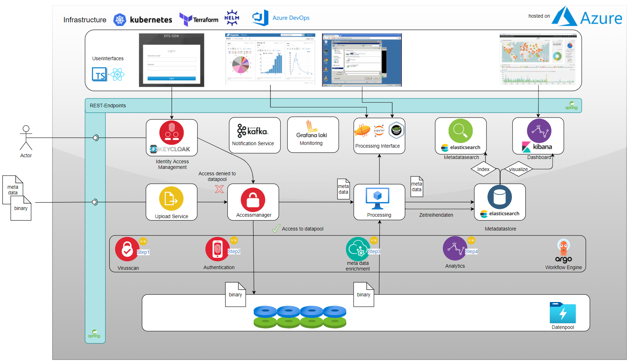Select the TypeScript icon under Userinterfaces
The width and height of the screenshot is (633, 364).
coord(99,74)
